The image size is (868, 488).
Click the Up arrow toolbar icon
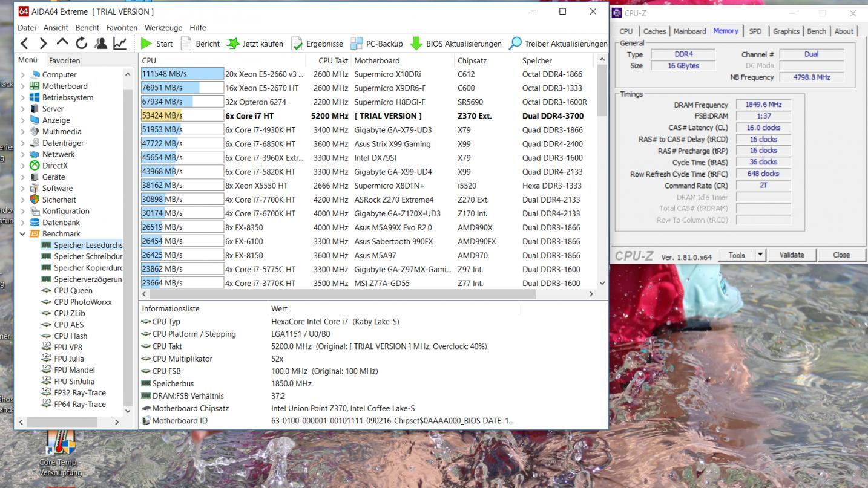tap(62, 43)
